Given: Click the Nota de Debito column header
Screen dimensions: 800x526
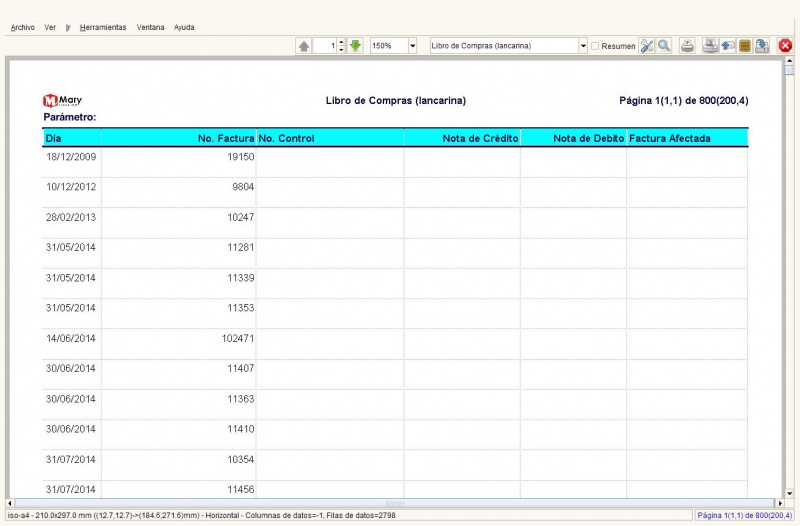Looking at the screenshot, I should click(x=573, y=138).
